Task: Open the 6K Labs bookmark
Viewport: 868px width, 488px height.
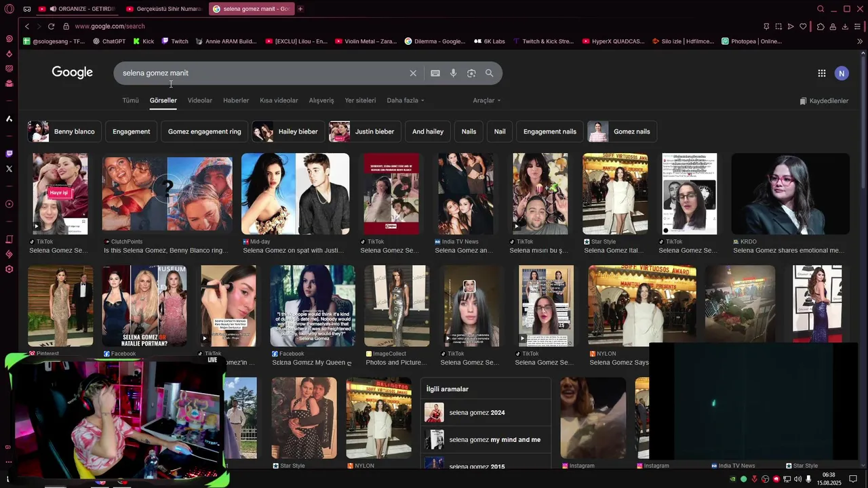Action: click(489, 41)
